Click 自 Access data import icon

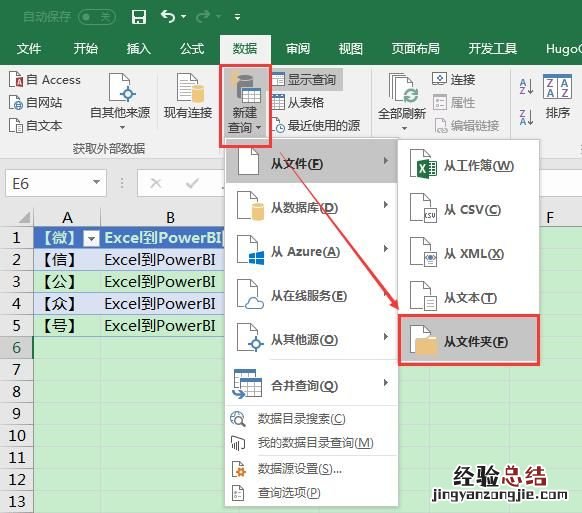pos(45,79)
